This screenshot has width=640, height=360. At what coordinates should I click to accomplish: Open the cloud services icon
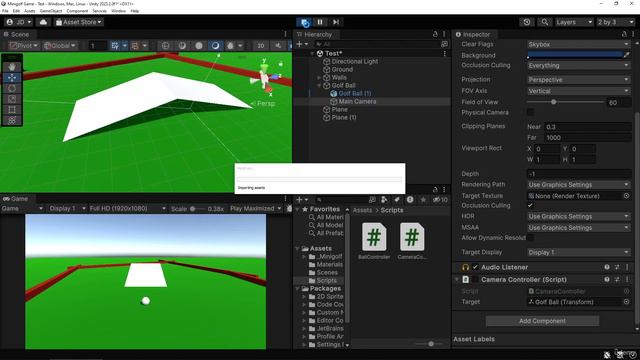(x=43, y=22)
